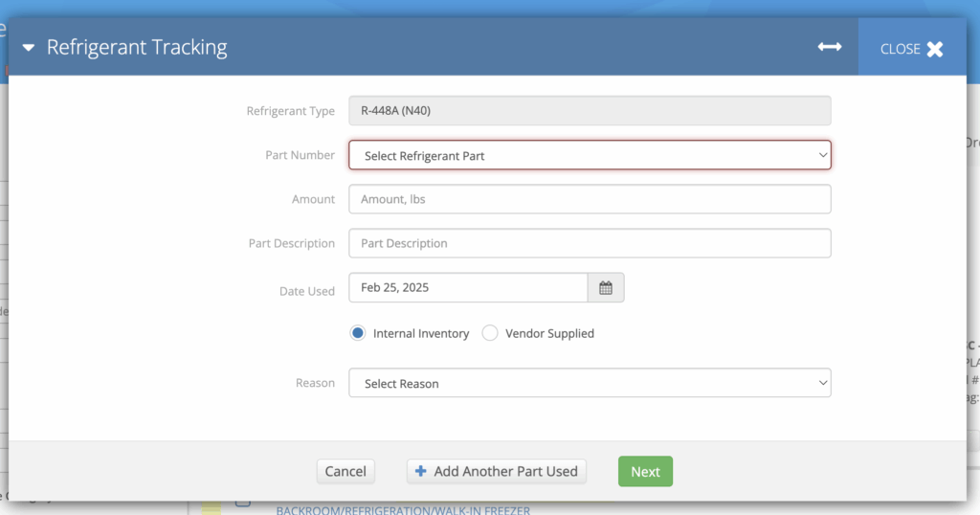The width and height of the screenshot is (980, 515).
Task: Click the plus icon on Add Another Part Used
Action: [421, 471]
